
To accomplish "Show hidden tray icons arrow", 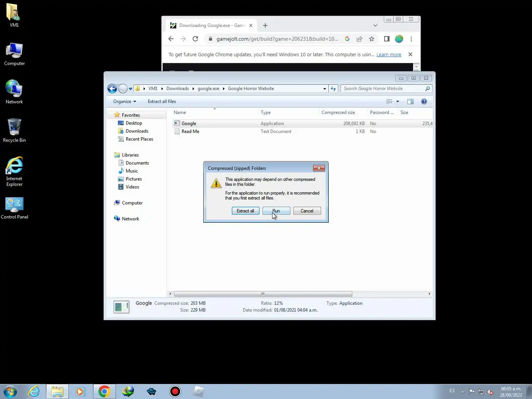I will click(462, 391).
